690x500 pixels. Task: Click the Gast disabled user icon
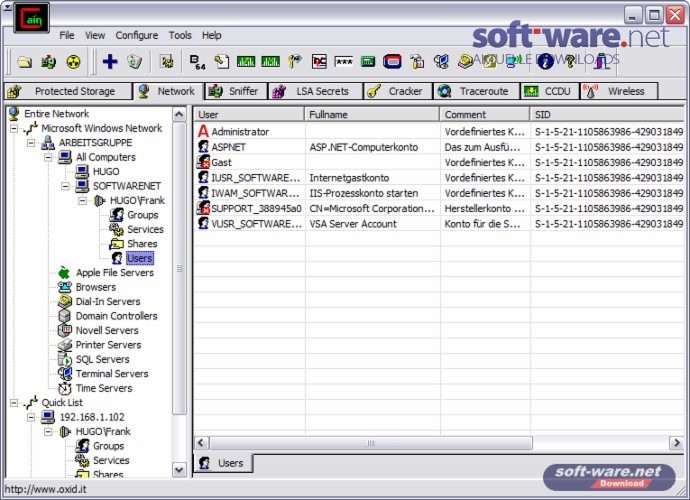[x=203, y=162]
